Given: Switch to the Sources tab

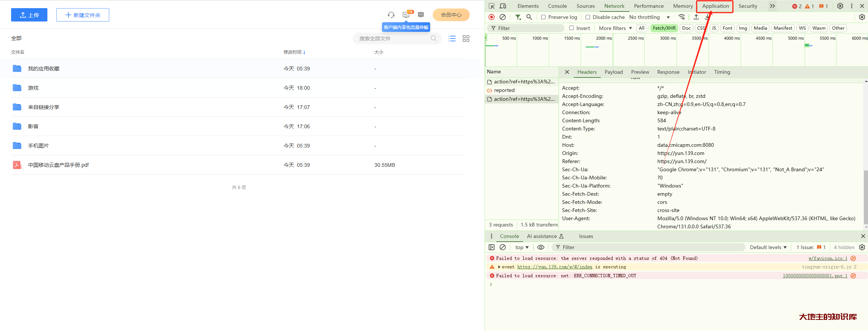Looking at the screenshot, I should pyautogui.click(x=586, y=6).
